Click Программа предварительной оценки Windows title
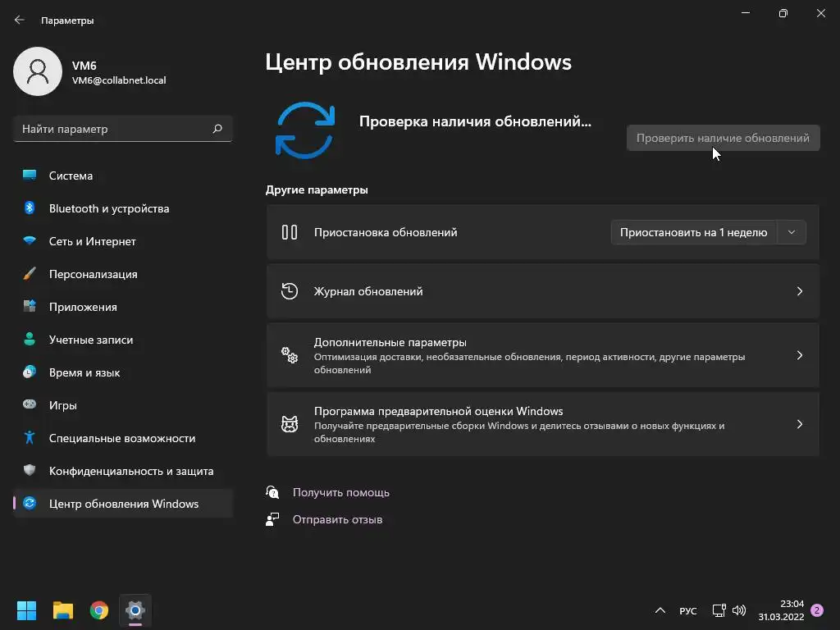Viewport: 840px width, 630px height. pyautogui.click(x=438, y=411)
